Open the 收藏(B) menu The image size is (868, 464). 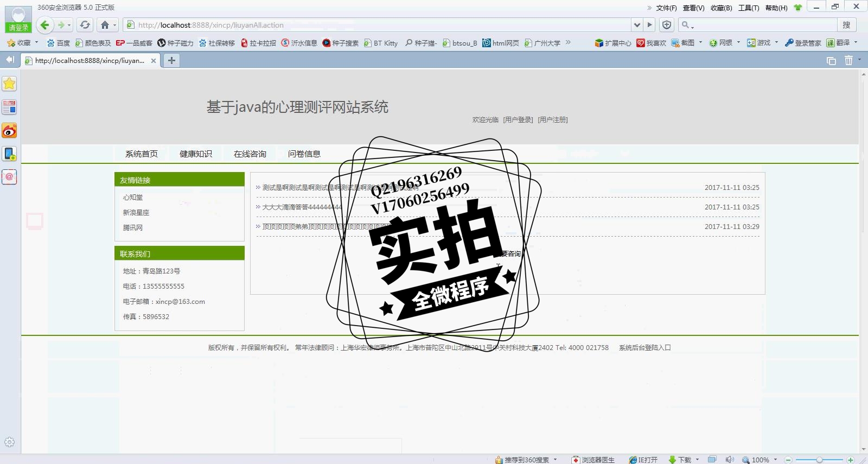tap(721, 8)
